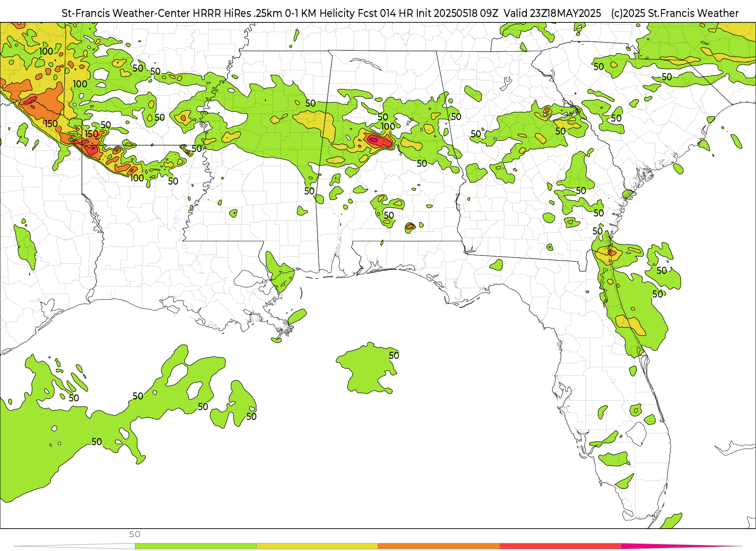Click the red segment of the color bar
This screenshot has width=756, height=551.
tap(560, 546)
